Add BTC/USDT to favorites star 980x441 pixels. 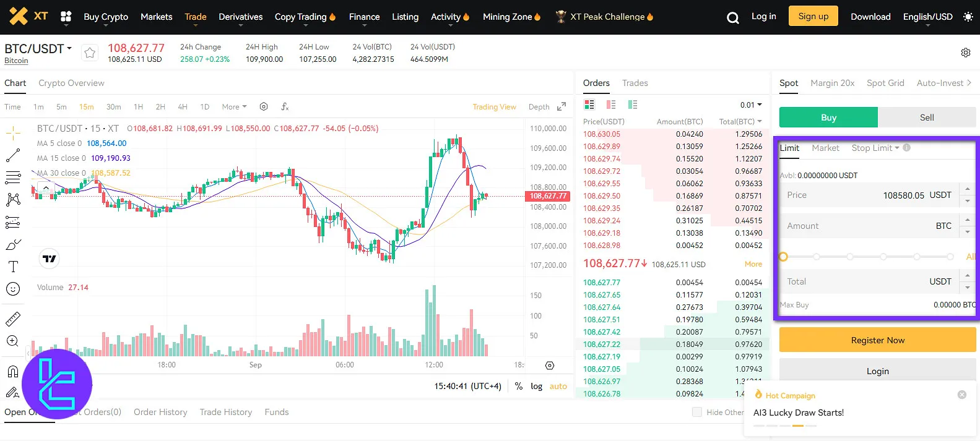coord(90,53)
